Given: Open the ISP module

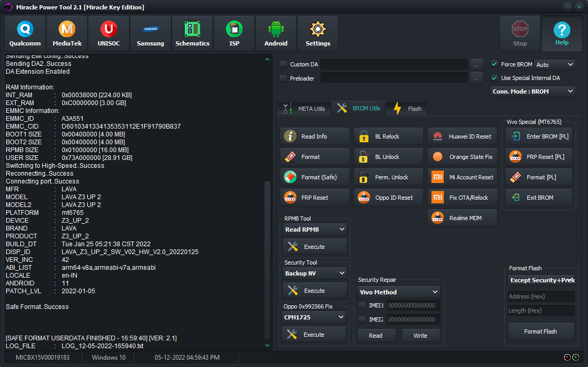Looking at the screenshot, I should (234, 34).
